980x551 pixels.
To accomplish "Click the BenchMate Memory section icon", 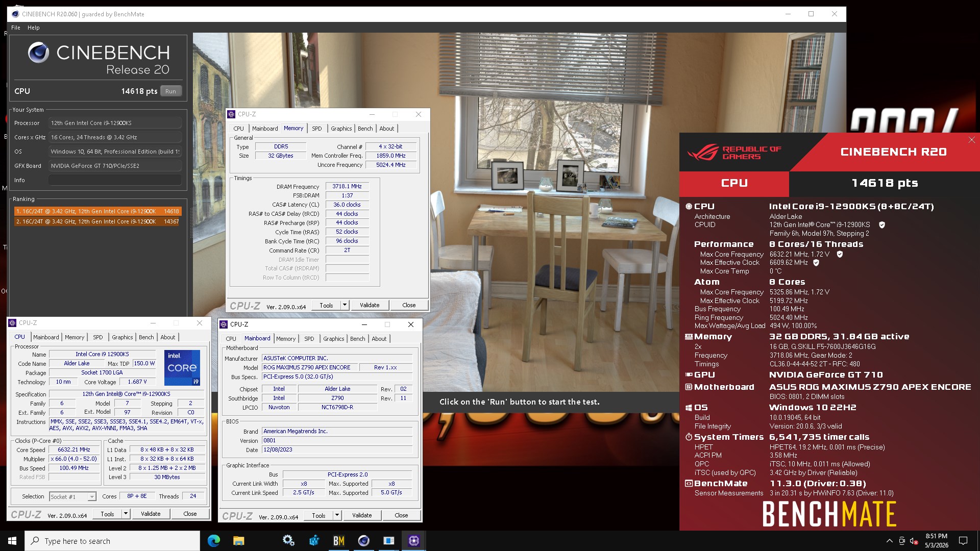I will point(689,337).
